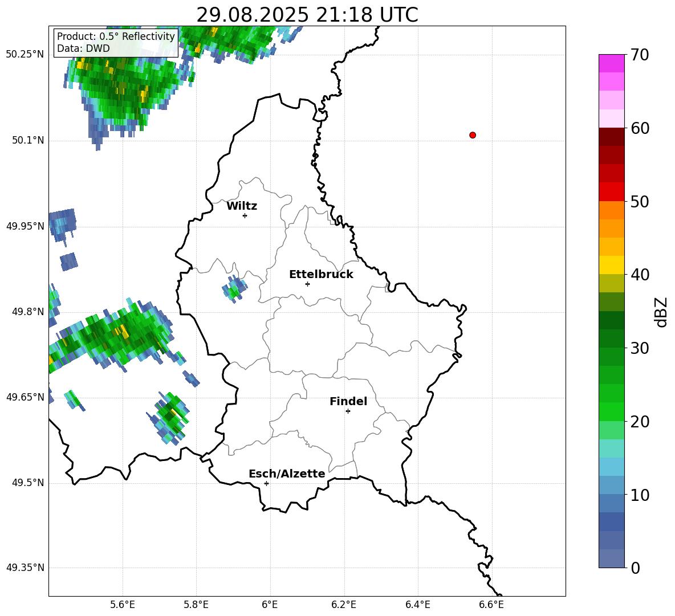Viewport: 675px width, 616px height.
Task: Click the 6.2°E longitude label
Action: point(344,605)
